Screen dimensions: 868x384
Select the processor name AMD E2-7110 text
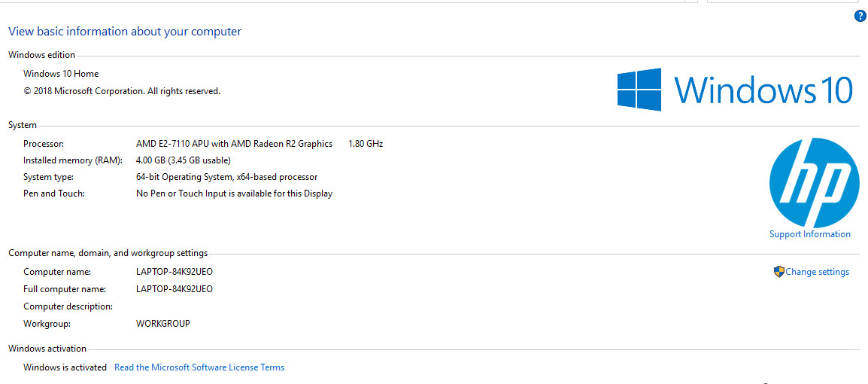tap(234, 144)
